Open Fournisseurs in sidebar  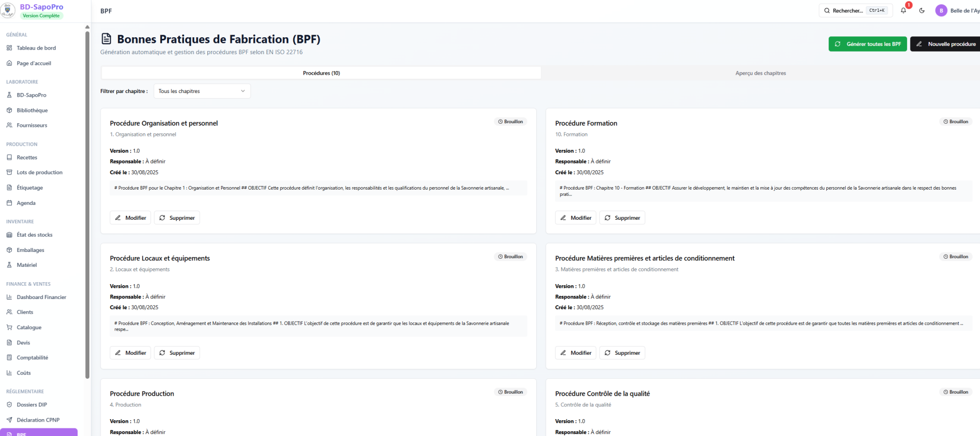32,125
